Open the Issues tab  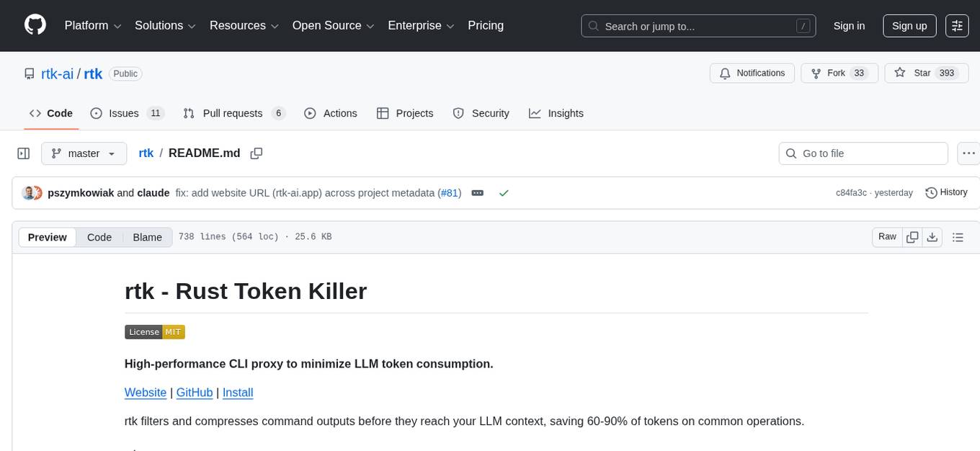(123, 113)
